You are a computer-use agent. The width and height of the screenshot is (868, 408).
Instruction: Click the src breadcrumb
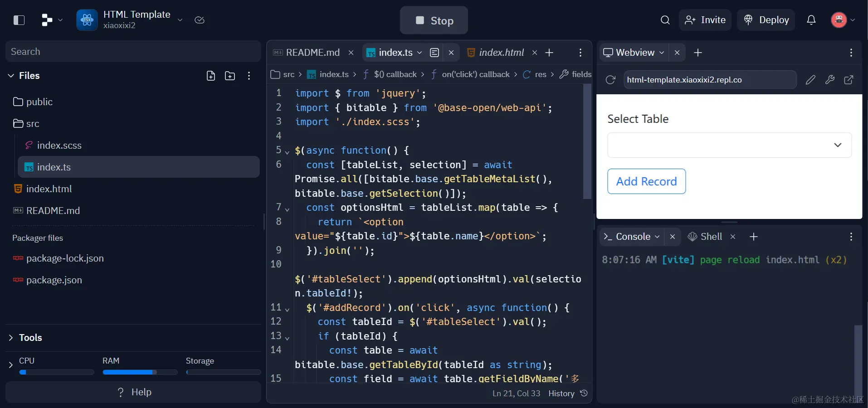click(283, 74)
